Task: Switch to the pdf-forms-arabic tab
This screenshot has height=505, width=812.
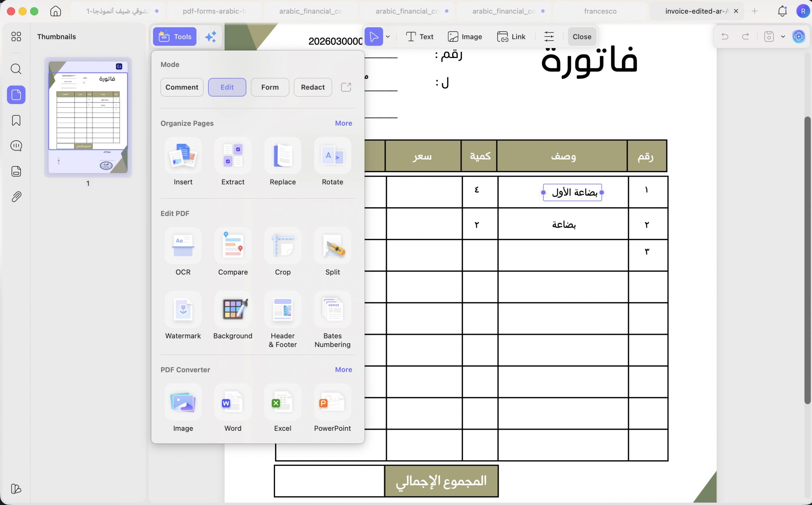Action: pos(214,11)
